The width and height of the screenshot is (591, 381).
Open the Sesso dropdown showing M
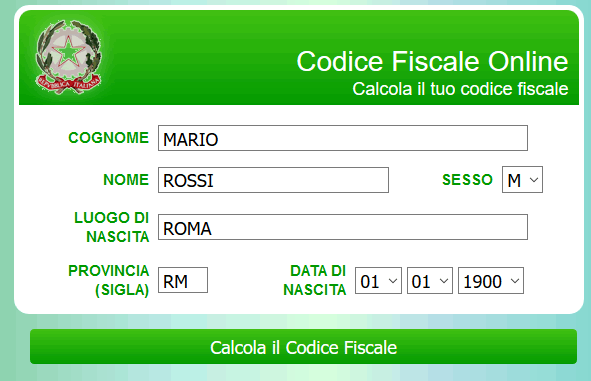(522, 179)
